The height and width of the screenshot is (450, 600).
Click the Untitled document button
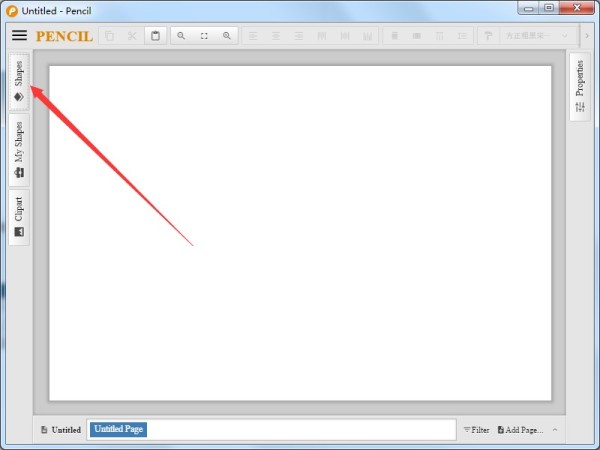pyautogui.click(x=61, y=430)
